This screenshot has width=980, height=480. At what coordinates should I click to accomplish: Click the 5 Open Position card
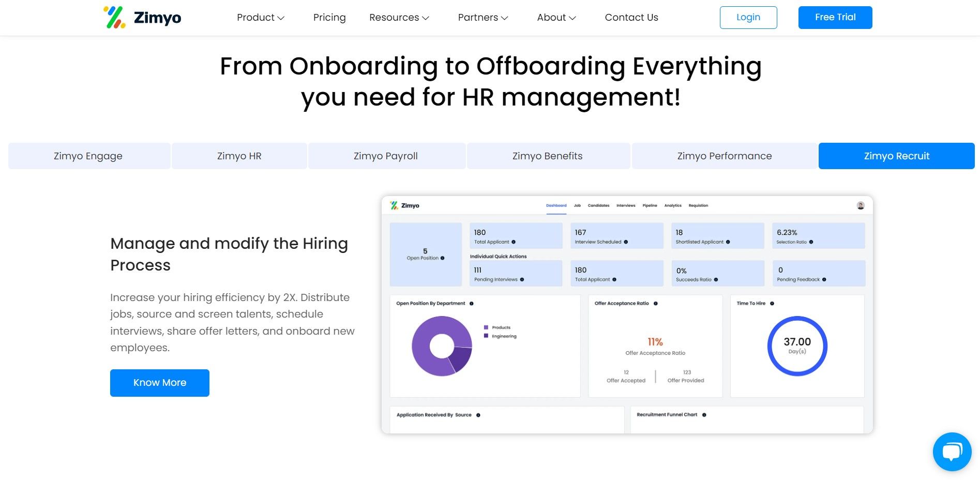pos(426,254)
